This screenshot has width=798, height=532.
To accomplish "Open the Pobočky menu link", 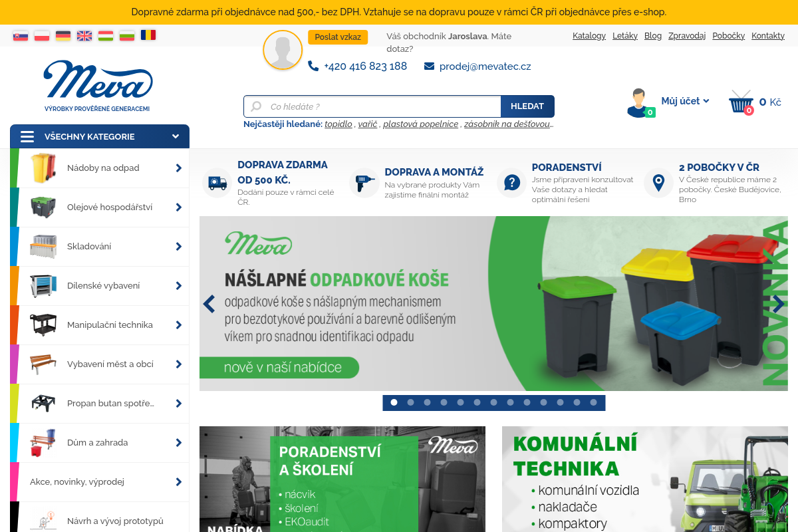I will [729, 36].
